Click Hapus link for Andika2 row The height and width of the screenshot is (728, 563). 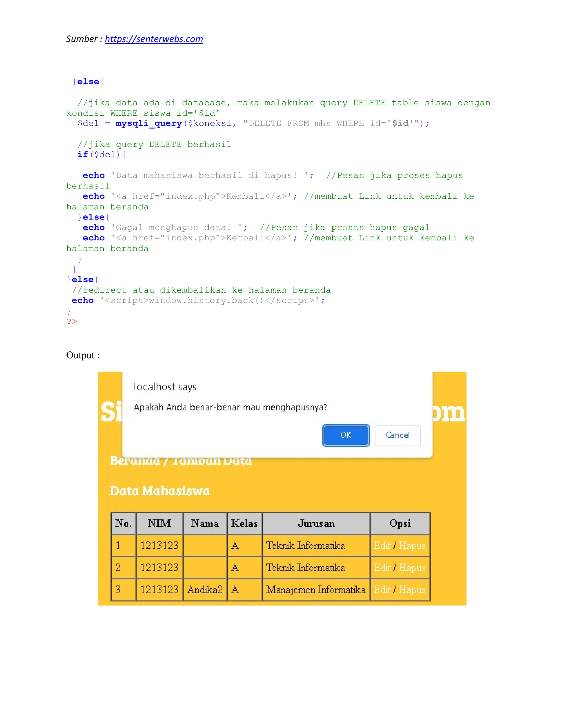click(412, 589)
